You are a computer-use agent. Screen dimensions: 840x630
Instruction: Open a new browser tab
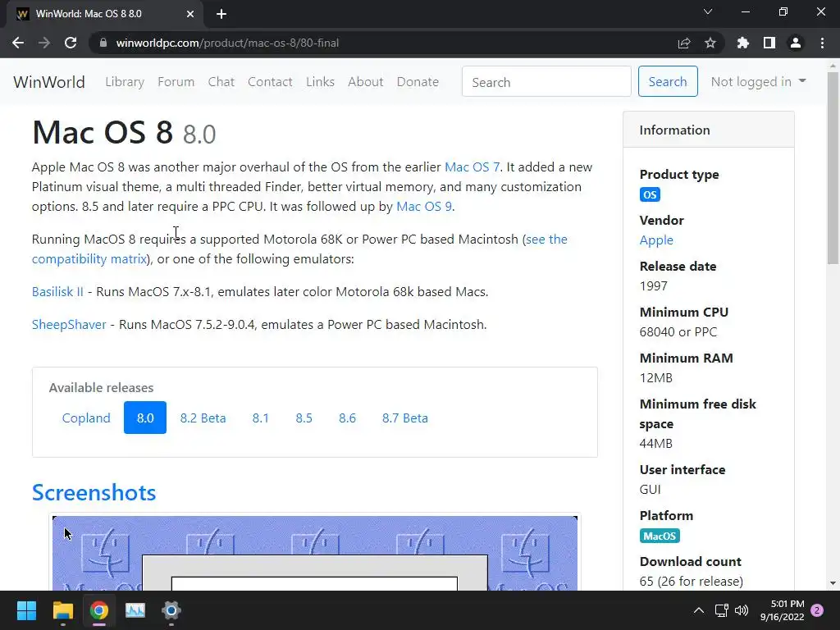coord(221,14)
